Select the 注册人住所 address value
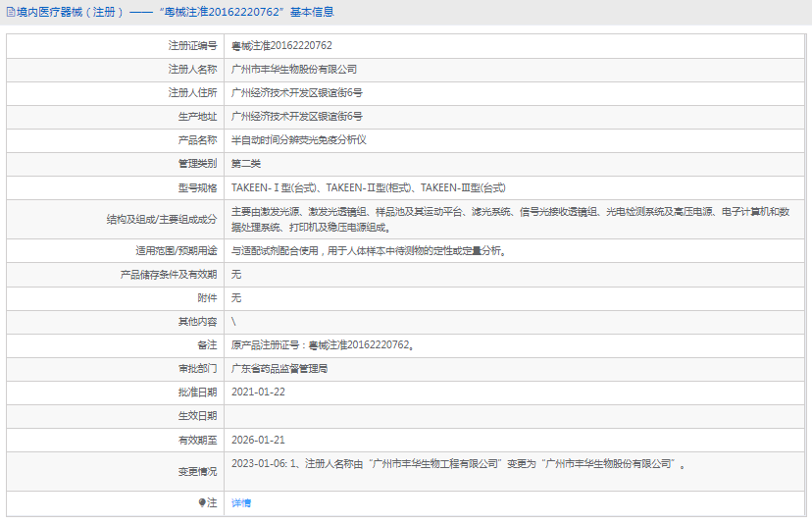The width and height of the screenshot is (812, 524). [x=297, y=93]
